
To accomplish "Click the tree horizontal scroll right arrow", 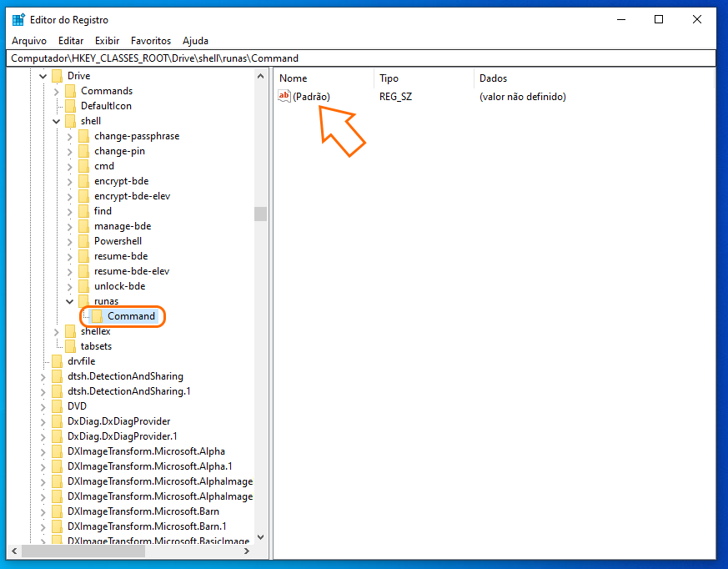I will click(x=247, y=551).
